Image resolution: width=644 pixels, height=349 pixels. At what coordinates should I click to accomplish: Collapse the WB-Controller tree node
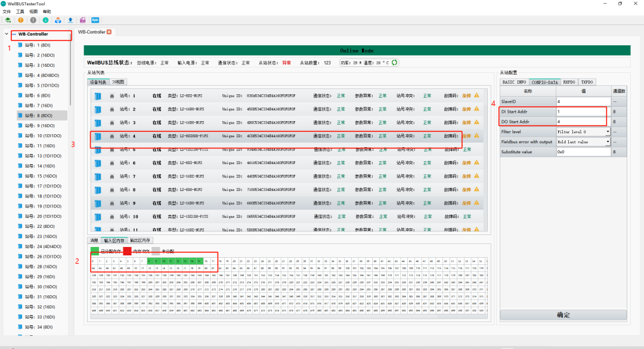pos(7,34)
